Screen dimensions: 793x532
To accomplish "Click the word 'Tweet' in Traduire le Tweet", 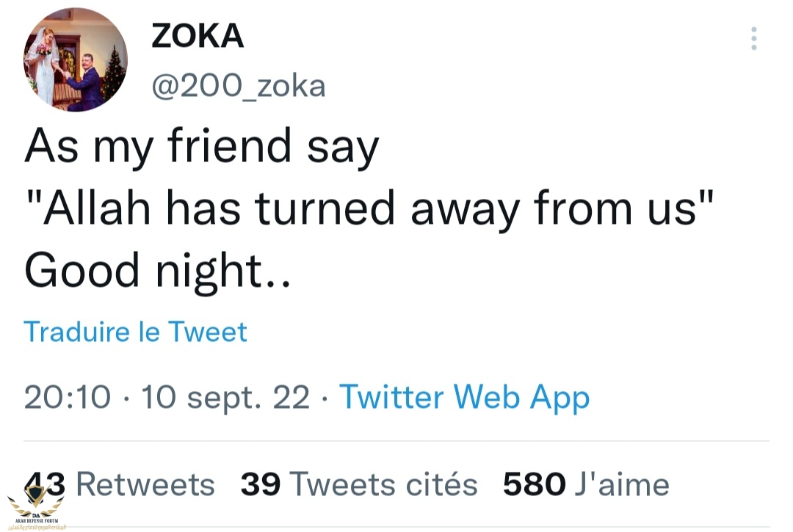I will (x=208, y=332).
